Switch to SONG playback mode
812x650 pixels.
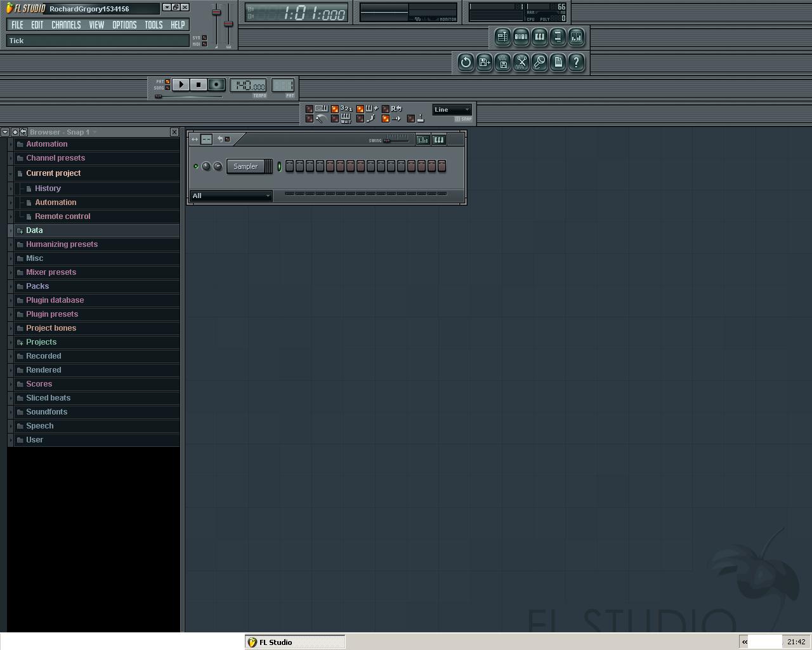click(x=167, y=88)
